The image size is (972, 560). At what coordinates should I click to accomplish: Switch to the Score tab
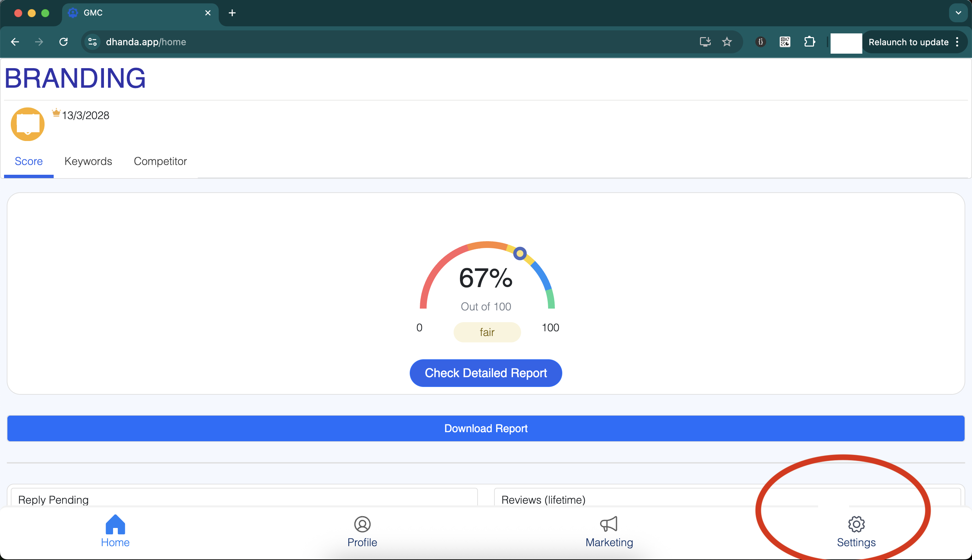click(28, 162)
